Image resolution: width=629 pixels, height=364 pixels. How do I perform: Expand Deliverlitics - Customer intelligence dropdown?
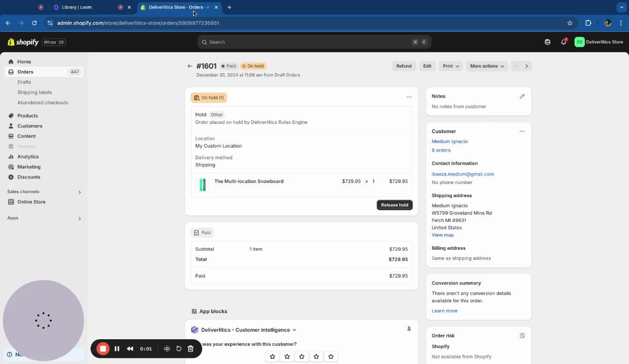click(x=249, y=330)
